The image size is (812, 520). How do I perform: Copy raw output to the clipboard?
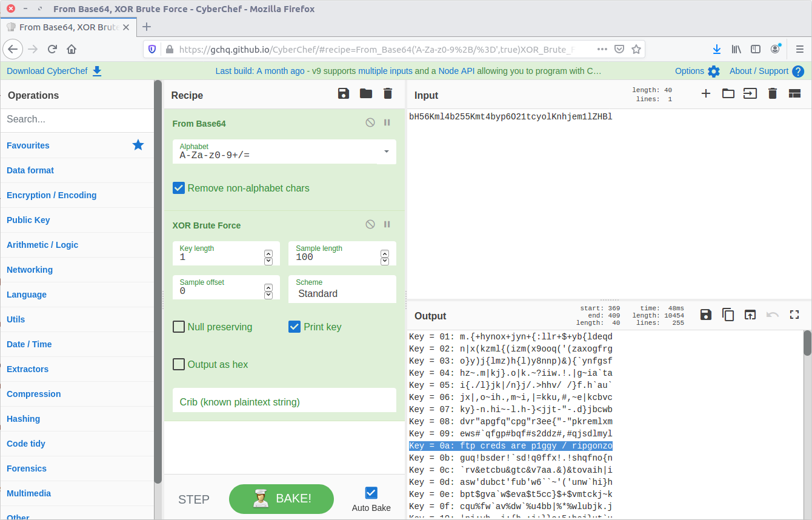(728, 315)
